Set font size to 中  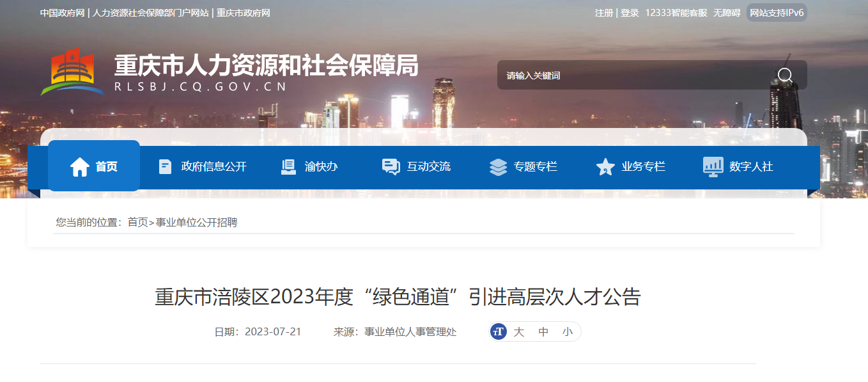[543, 332]
